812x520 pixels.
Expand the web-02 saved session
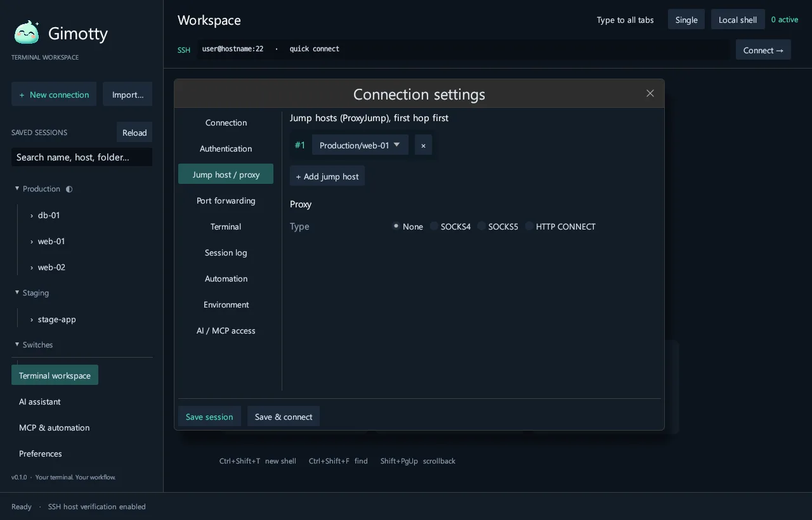click(x=32, y=268)
